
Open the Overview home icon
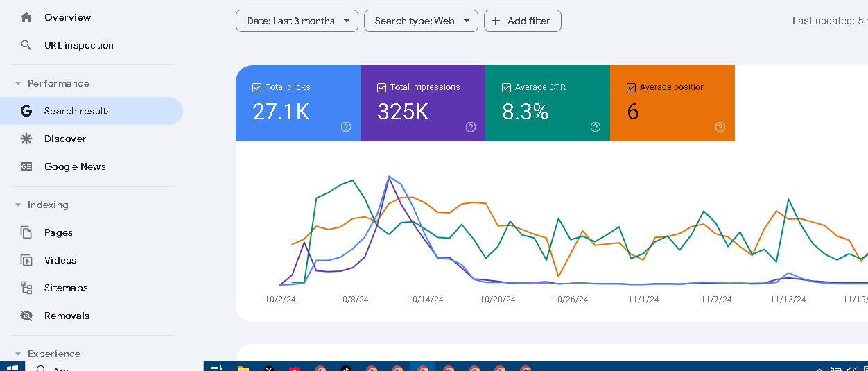pyautogui.click(x=26, y=17)
